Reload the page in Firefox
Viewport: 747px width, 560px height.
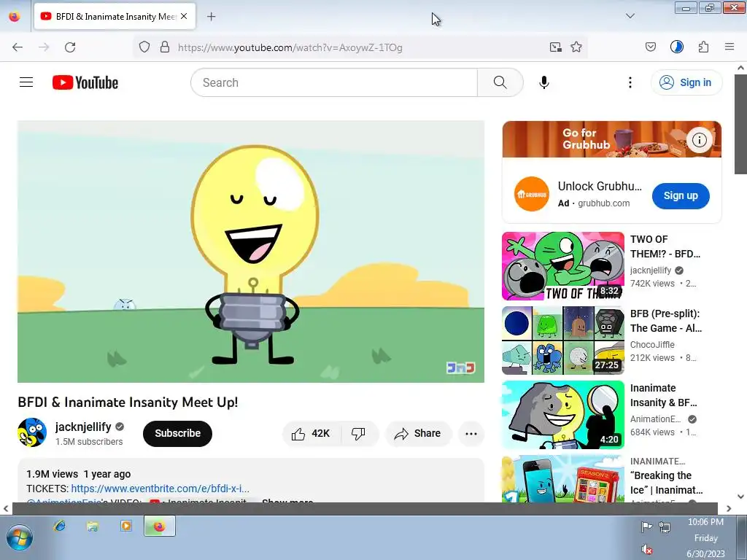click(70, 47)
